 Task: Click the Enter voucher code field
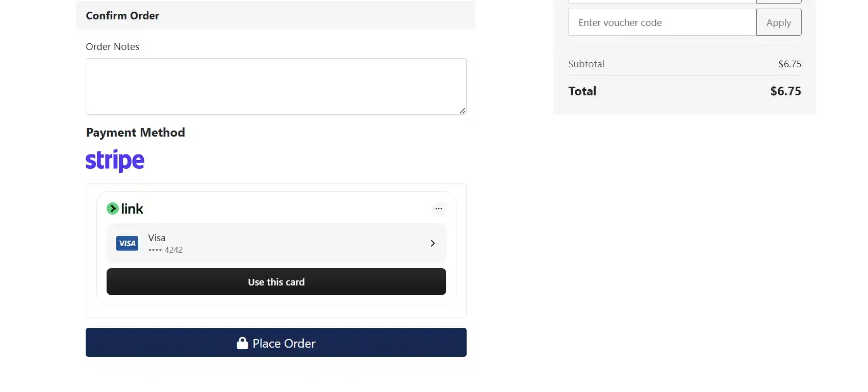click(662, 22)
